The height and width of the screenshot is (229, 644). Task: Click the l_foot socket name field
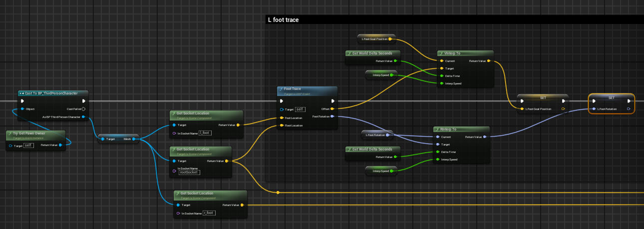[205, 133]
